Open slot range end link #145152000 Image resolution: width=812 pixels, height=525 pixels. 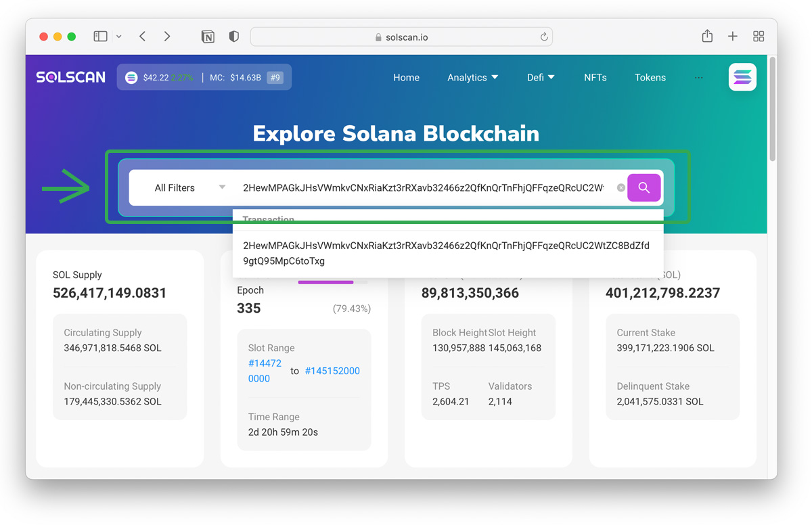click(x=332, y=371)
